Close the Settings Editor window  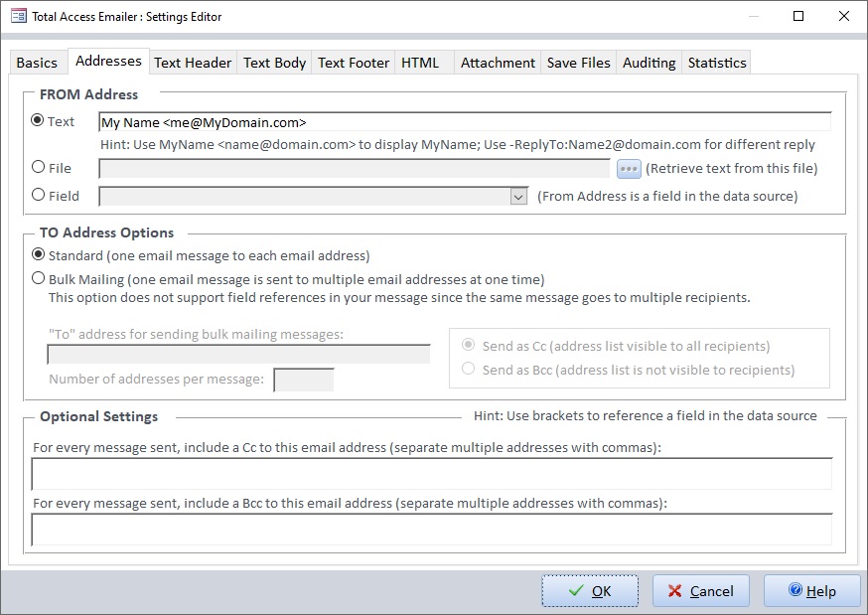pos(843,16)
